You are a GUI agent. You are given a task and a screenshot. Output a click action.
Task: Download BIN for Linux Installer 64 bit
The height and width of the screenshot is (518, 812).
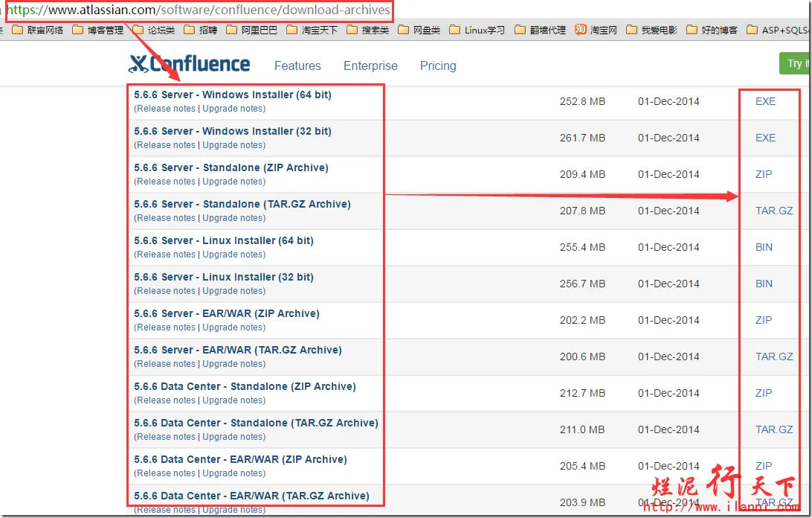pos(764,247)
